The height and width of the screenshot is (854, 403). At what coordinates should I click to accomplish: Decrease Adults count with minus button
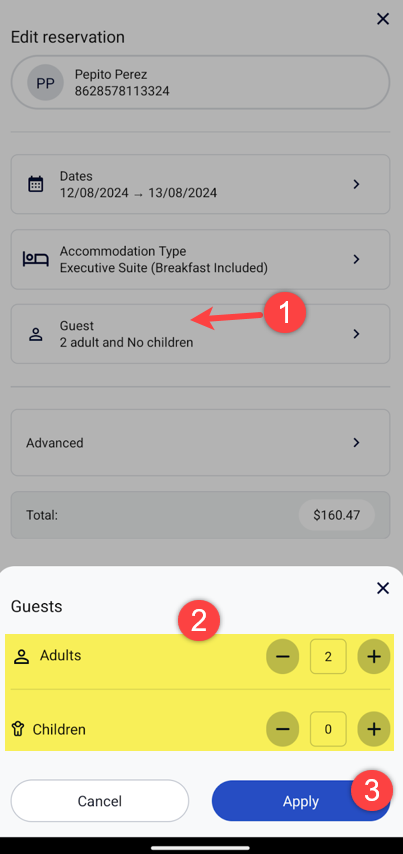pos(283,656)
